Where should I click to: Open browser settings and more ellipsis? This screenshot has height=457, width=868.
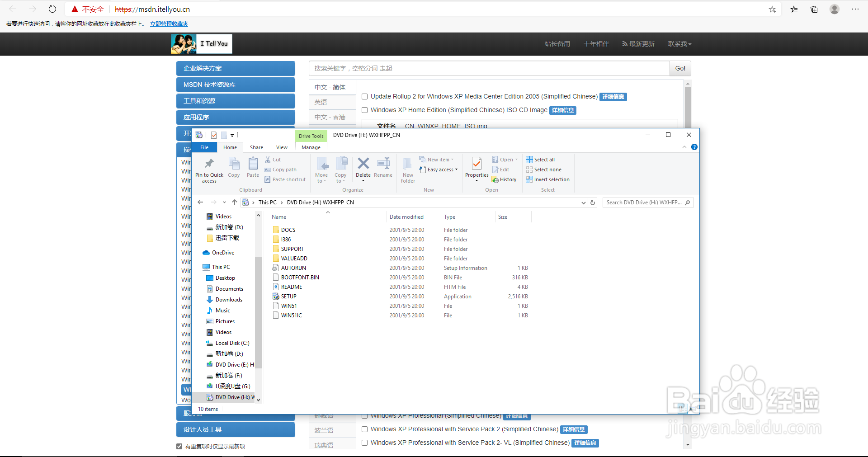(855, 9)
